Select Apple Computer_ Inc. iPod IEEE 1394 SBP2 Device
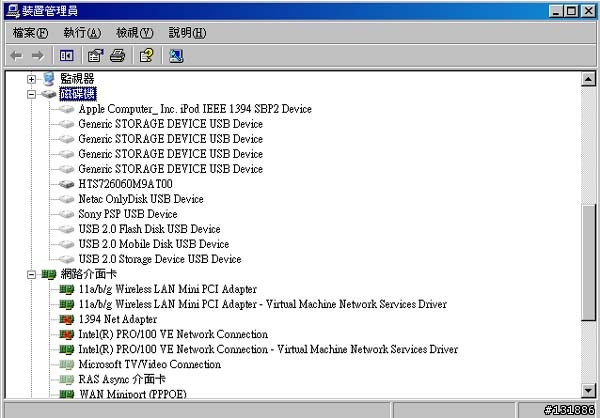600x418 pixels. pyautogui.click(x=195, y=109)
